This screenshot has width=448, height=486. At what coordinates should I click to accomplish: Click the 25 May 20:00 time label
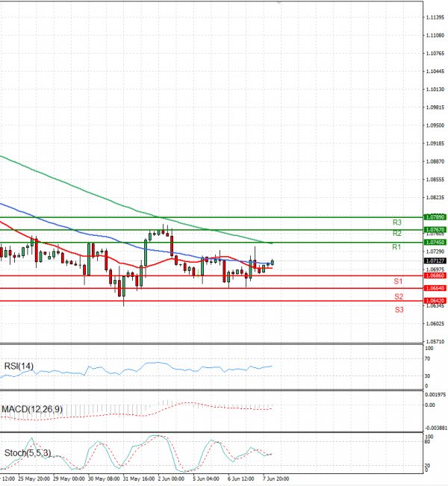(x=34, y=479)
